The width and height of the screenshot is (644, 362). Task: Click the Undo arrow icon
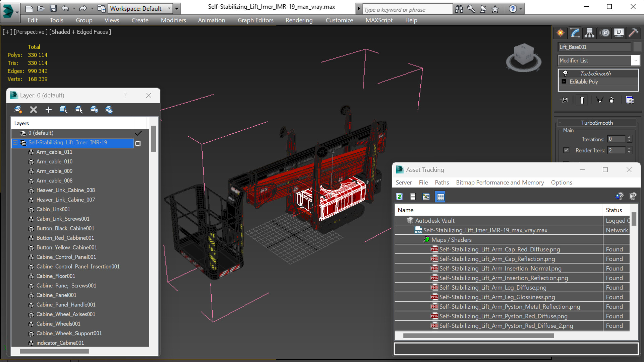[x=65, y=8]
